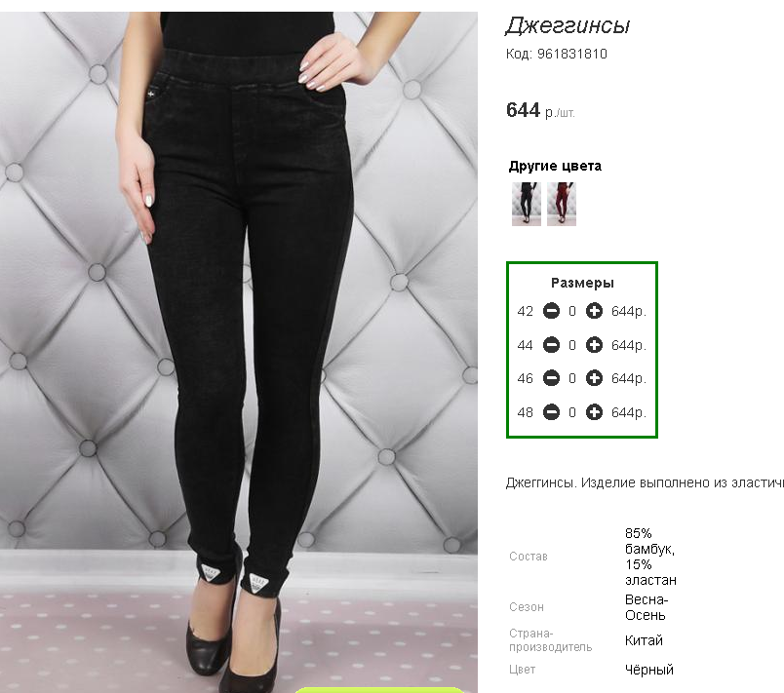Decrease quantity for size 48
The width and height of the screenshot is (784, 693).
click(x=551, y=412)
